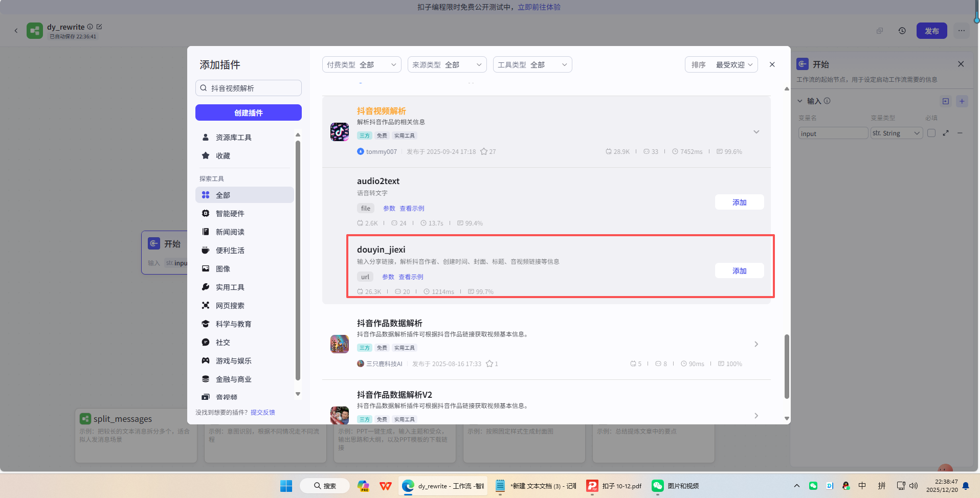980x498 pixels.
Task: Add the audio2text tool
Action: click(739, 202)
